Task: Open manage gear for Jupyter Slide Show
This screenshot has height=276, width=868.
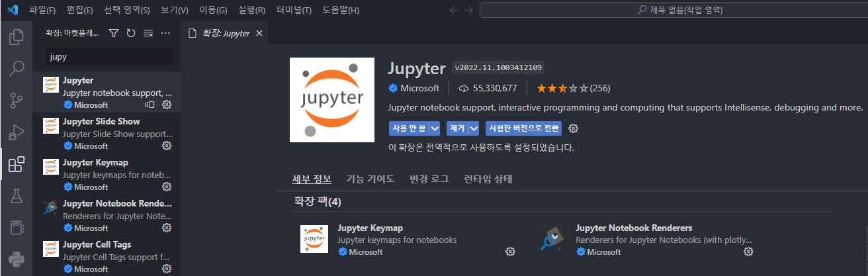Action: click(167, 146)
